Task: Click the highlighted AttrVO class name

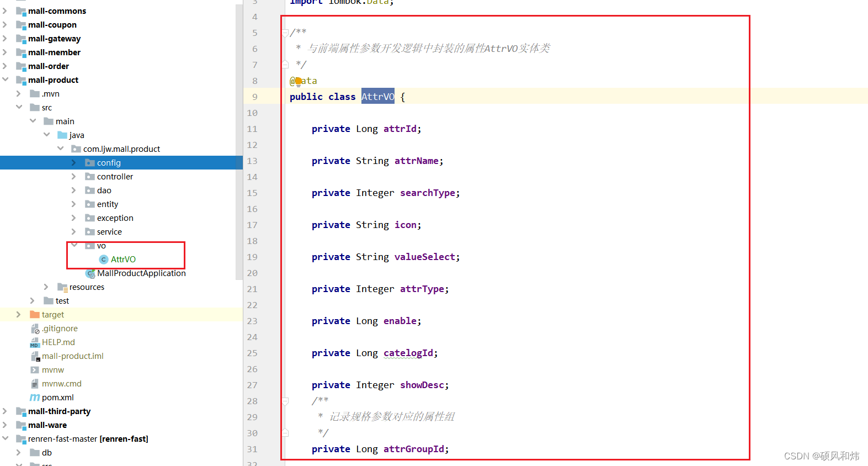Action: [x=378, y=97]
